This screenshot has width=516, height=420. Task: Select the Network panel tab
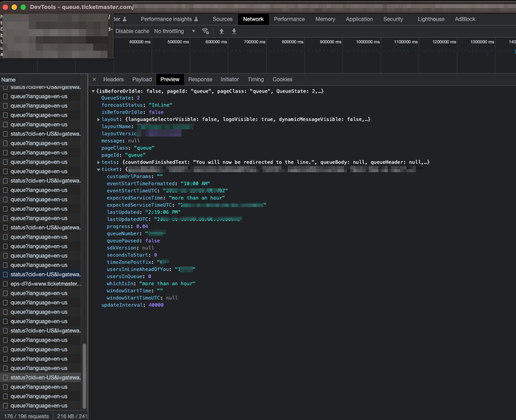pyautogui.click(x=253, y=19)
